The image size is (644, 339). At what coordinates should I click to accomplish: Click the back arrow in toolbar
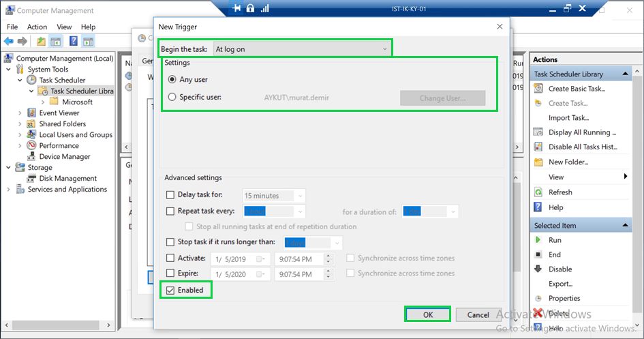tap(9, 42)
